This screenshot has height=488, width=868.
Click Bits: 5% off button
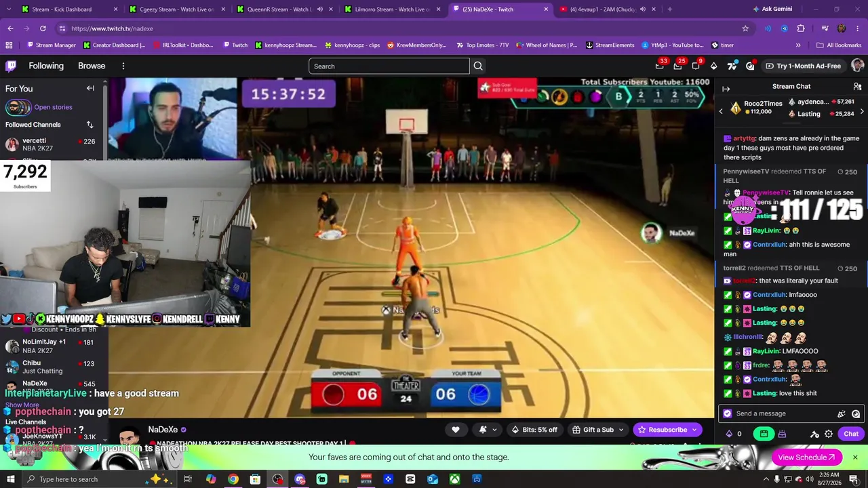(x=535, y=430)
